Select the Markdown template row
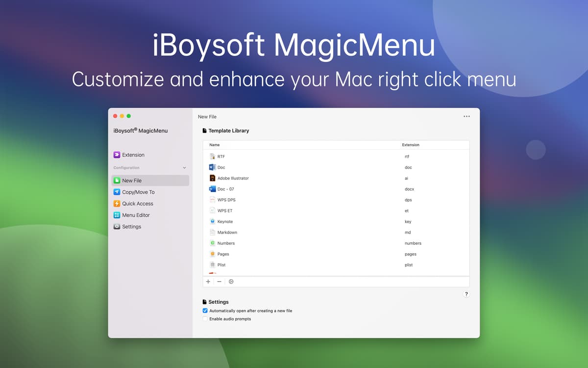 pos(227,233)
